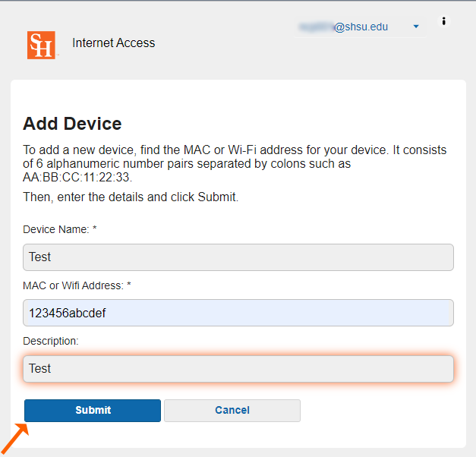Open the @shsu.edu account menu
Image resolution: width=476 pixels, height=457 pixels.
click(x=361, y=27)
